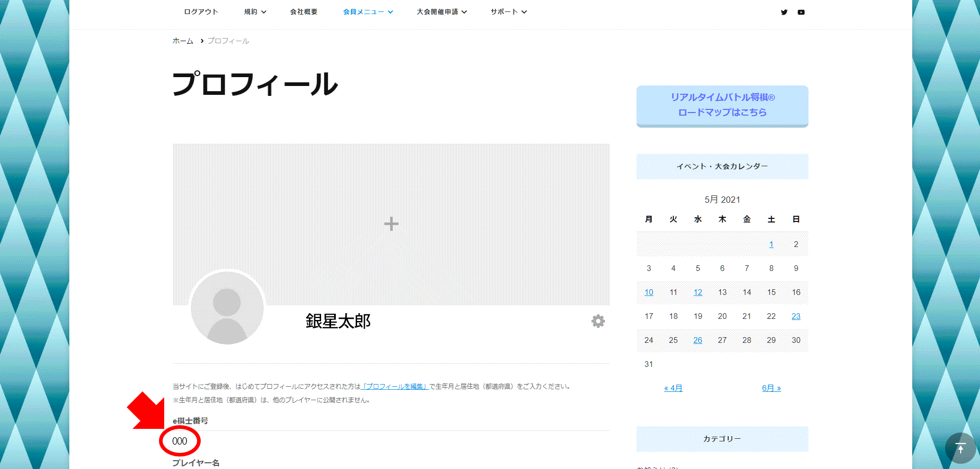980x469 pixels.
Task: Navigate to ホーム via the breadcrumb
Action: coord(182,40)
